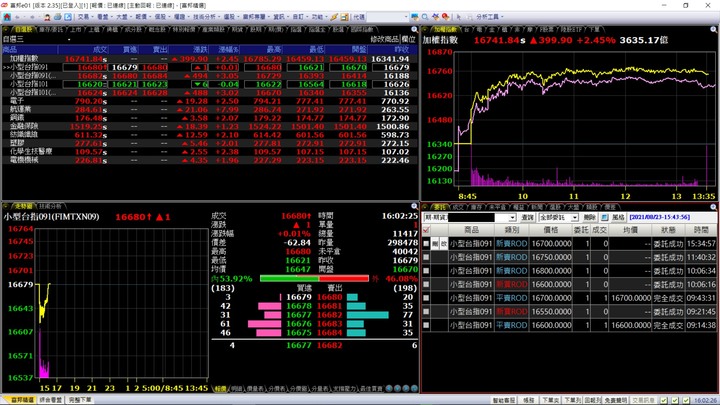The width and height of the screenshot is (720, 405).
Task: Click the lightning quick-order icon
Action: coord(334,17)
